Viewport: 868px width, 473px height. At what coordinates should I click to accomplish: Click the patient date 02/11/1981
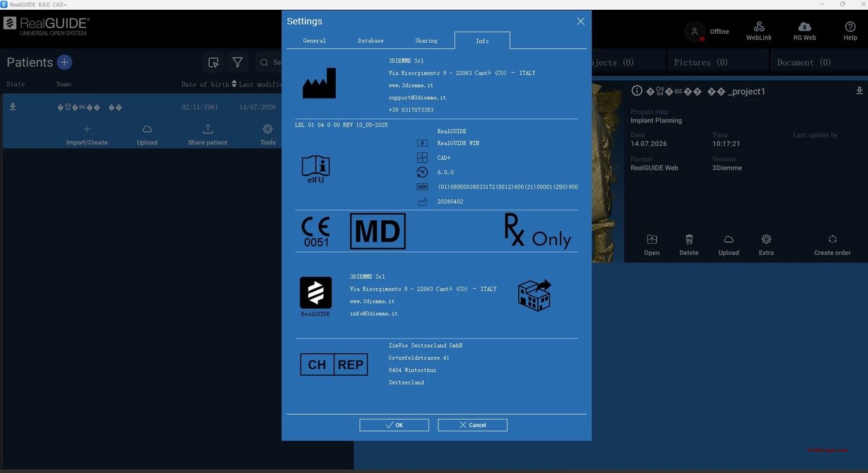pyautogui.click(x=201, y=107)
